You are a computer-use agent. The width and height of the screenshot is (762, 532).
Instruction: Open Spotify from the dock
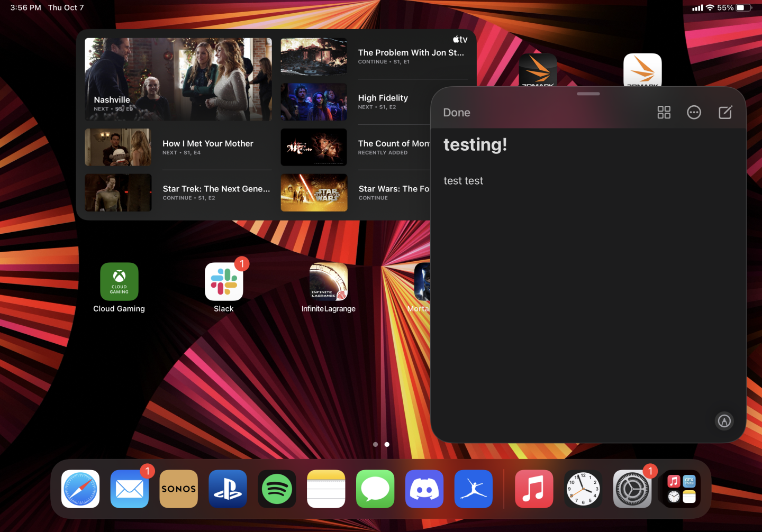tap(277, 489)
